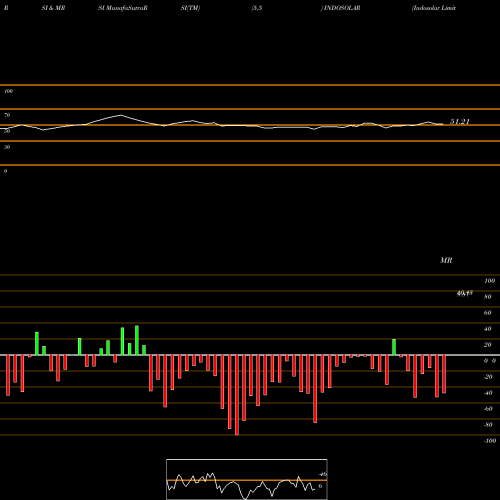
Task: Click the 'Indosolar Limit' header text
Action: 434,8
